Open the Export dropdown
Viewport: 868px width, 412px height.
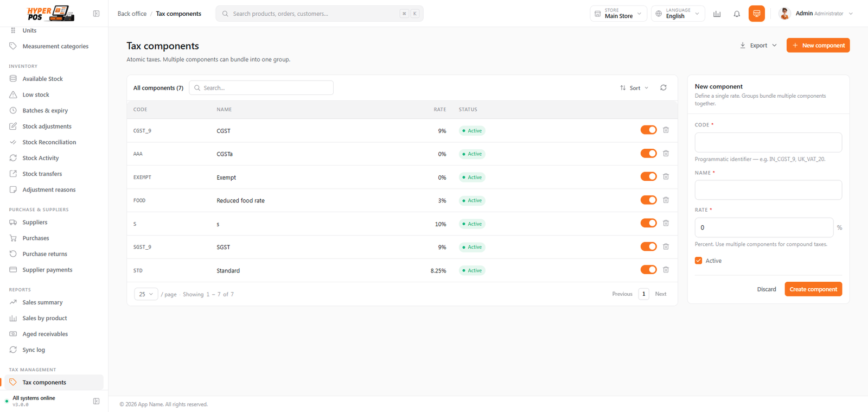758,46
